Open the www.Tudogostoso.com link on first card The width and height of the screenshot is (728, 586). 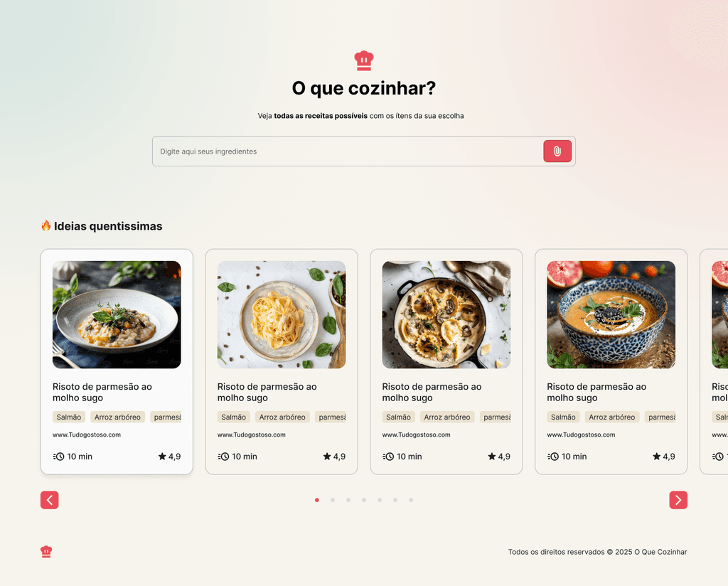pyautogui.click(x=87, y=435)
